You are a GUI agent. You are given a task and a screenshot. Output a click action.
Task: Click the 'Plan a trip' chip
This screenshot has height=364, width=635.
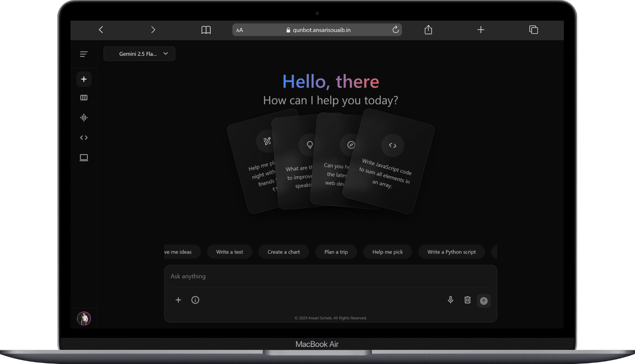pos(336,252)
